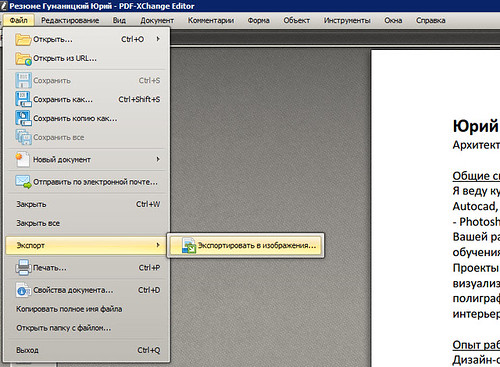
Task: Click the Open from URL folder icon
Action: tap(23, 59)
